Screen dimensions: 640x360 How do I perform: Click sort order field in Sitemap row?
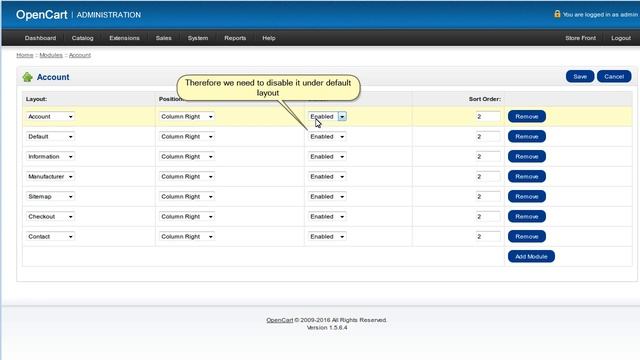[x=488, y=196]
